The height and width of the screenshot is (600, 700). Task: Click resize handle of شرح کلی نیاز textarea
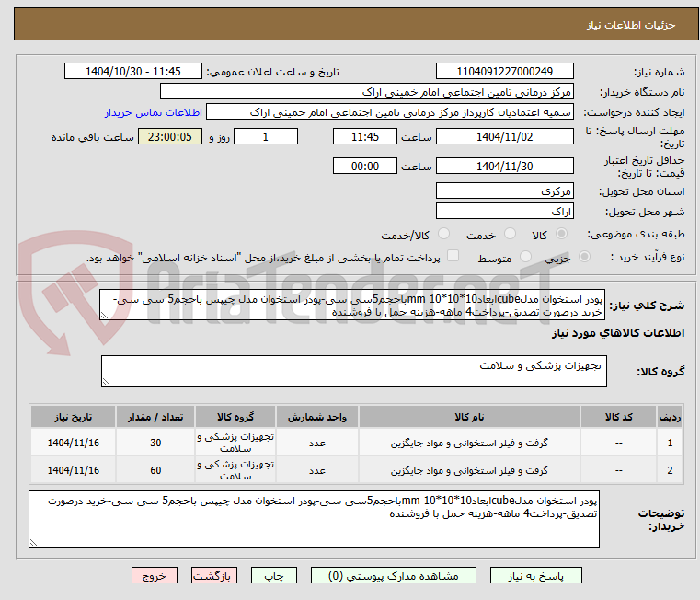click(x=104, y=316)
